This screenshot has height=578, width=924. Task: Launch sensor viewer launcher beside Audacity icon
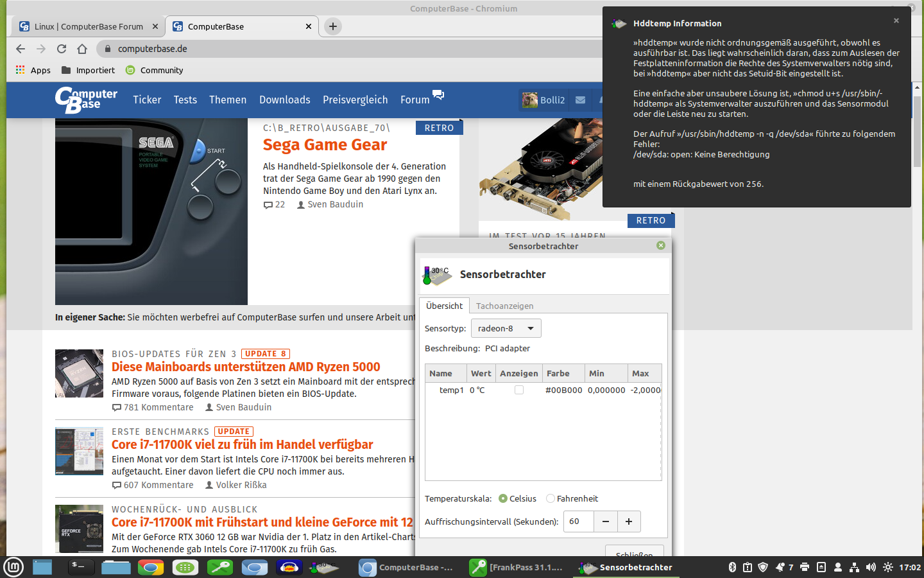coord(324,567)
